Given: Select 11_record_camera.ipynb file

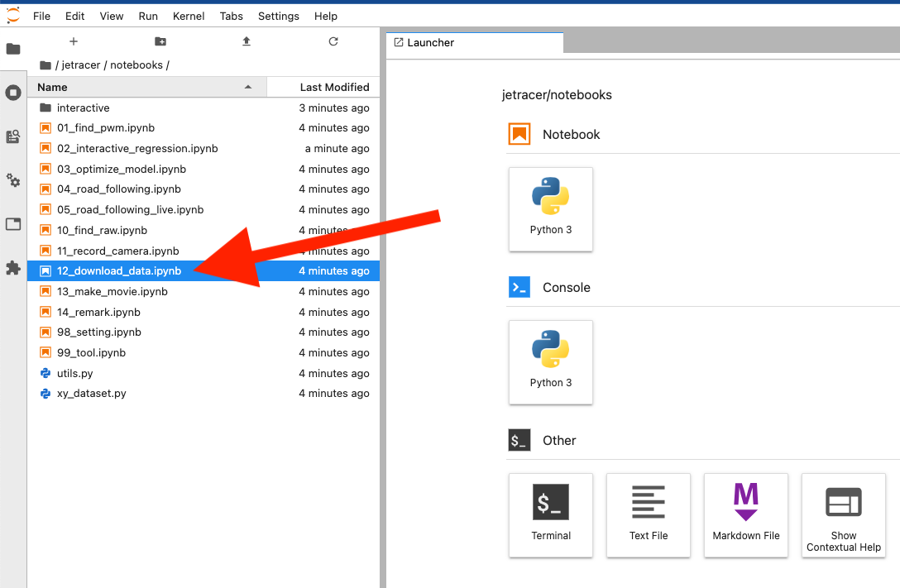Looking at the screenshot, I should pos(203,251).
